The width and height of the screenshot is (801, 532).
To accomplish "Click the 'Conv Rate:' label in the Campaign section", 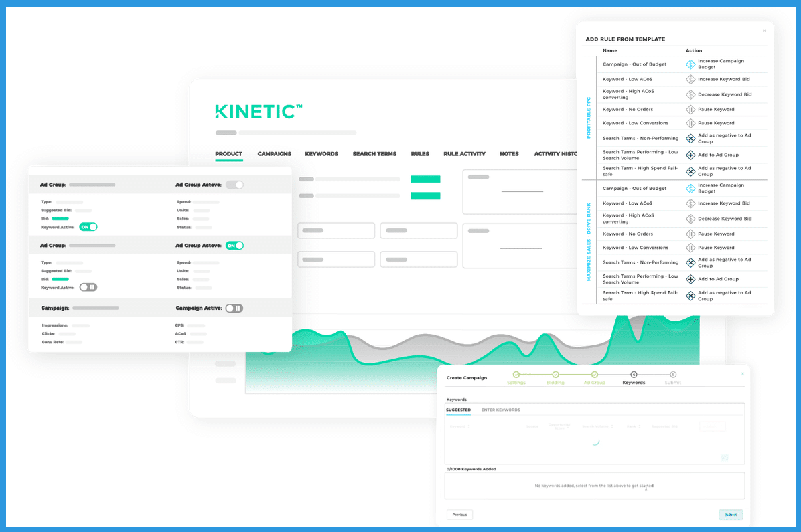I will 53,342.
